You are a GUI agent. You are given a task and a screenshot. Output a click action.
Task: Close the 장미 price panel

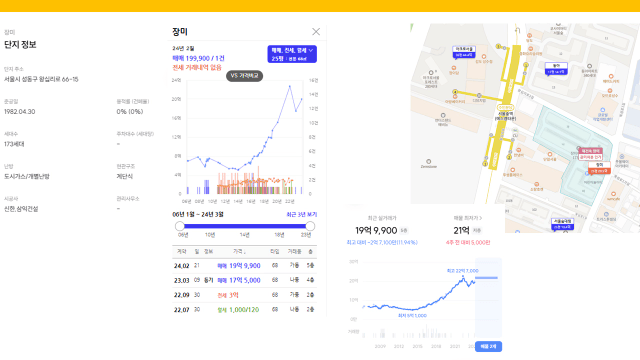tap(316, 32)
